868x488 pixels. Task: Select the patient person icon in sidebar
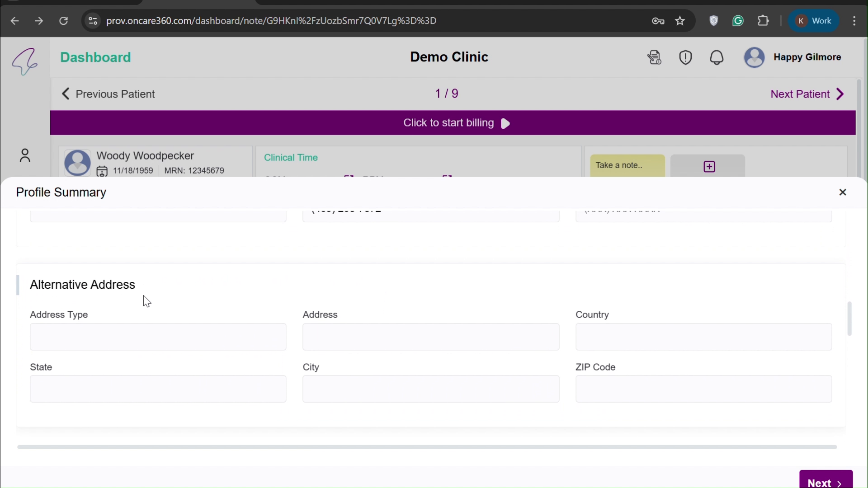coord(25,155)
